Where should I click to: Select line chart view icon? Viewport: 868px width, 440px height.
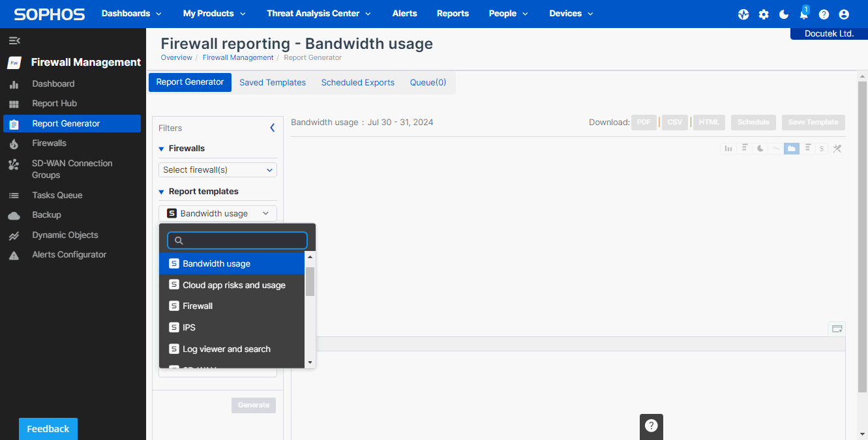[776, 149]
